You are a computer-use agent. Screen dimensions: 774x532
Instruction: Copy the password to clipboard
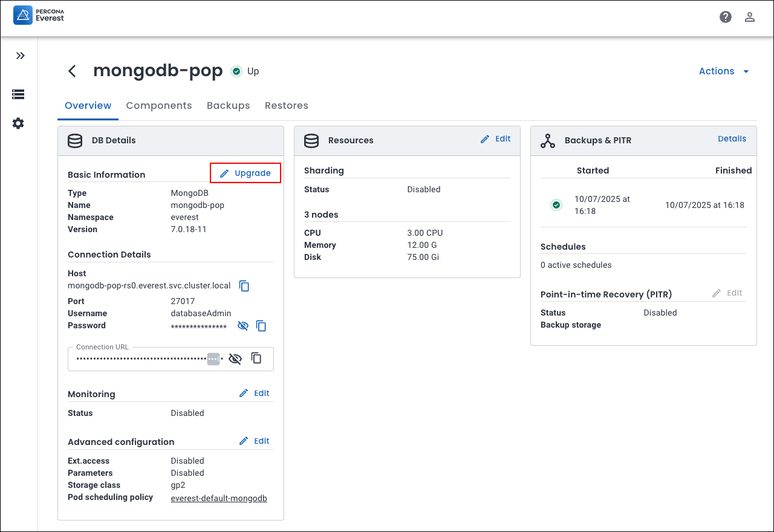tap(261, 326)
